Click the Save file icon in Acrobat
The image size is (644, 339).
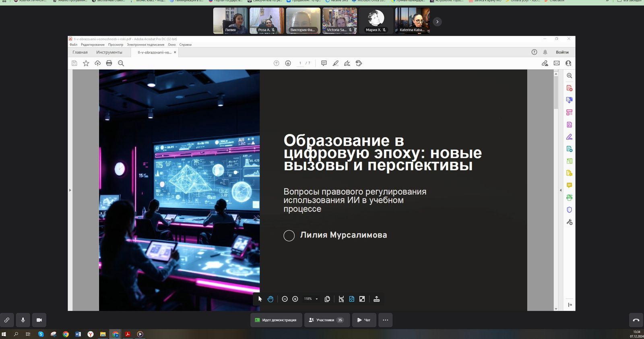(74, 63)
